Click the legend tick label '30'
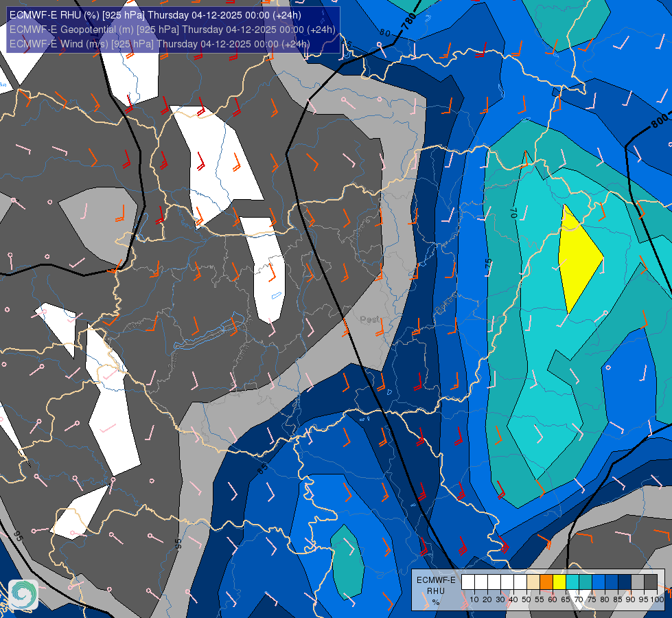The height and width of the screenshot is (618, 672). click(x=500, y=599)
